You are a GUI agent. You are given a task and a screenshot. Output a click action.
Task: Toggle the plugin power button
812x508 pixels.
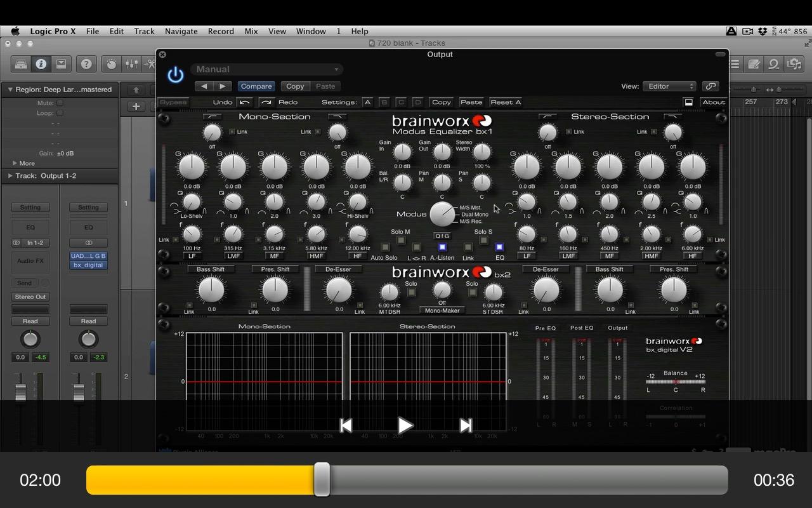click(x=175, y=75)
